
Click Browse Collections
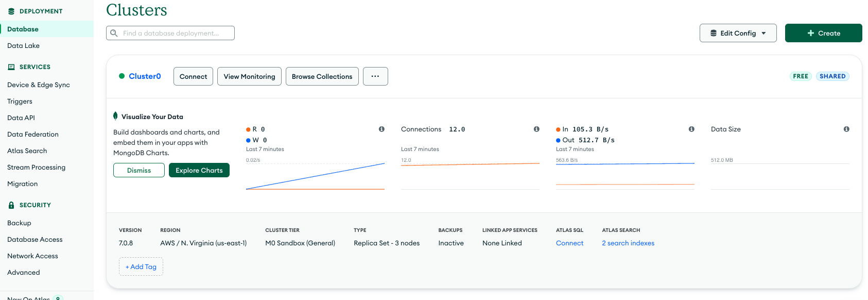tap(322, 76)
